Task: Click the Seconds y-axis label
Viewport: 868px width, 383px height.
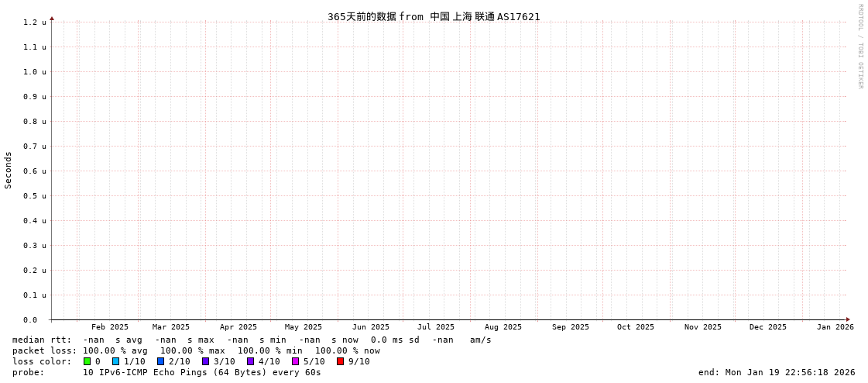Action: click(x=9, y=170)
